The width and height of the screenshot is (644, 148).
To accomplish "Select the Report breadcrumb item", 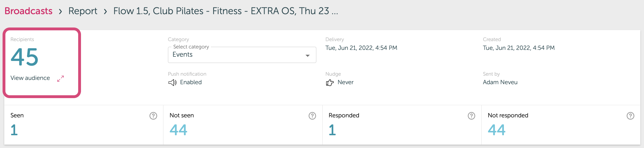I will tap(83, 11).
